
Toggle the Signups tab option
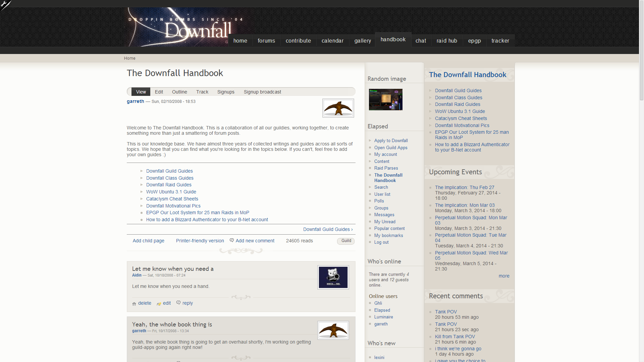226,92
